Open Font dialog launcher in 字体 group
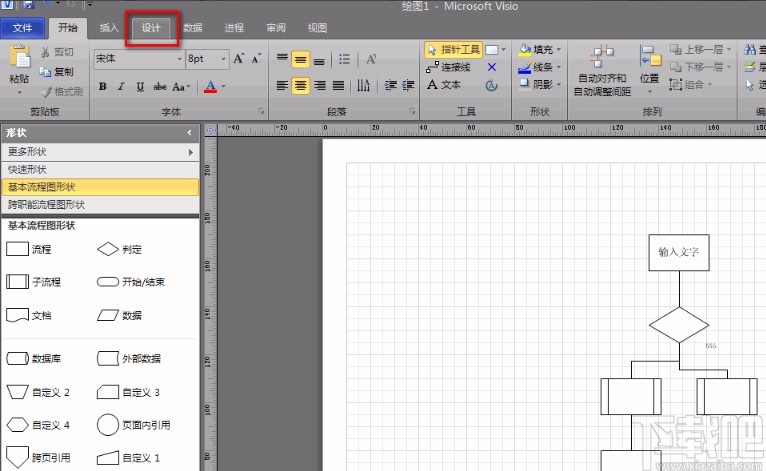Screen dimensions: 766x471 [261, 112]
